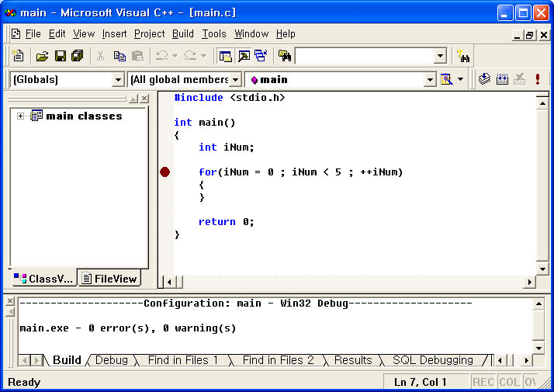This screenshot has height=392, width=554.
Task: Click the Copy toolbar icon
Action: pyautogui.click(x=119, y=55)
